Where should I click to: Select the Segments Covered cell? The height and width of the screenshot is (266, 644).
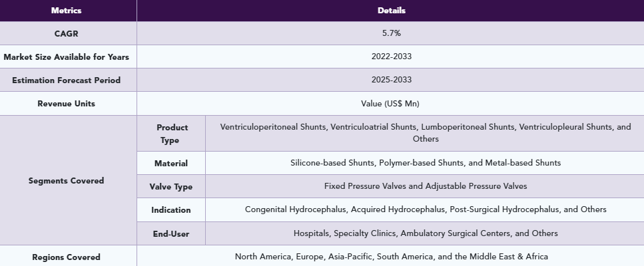(67, 181)
